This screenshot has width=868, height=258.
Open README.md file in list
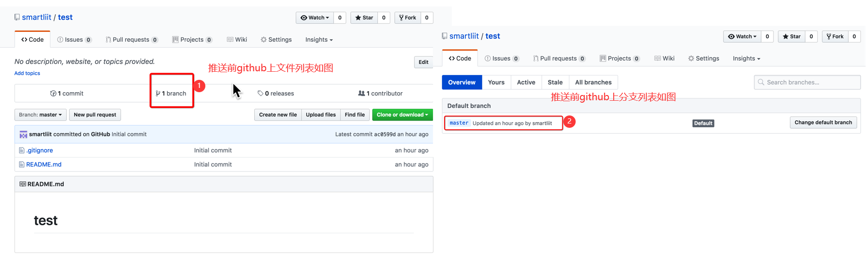(44, 164)
